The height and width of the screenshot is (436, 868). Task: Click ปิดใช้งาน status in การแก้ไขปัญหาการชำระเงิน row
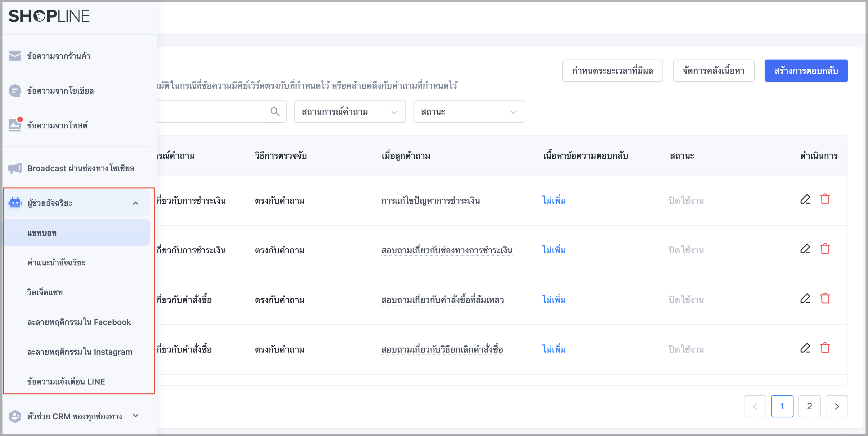click(686, 201)
